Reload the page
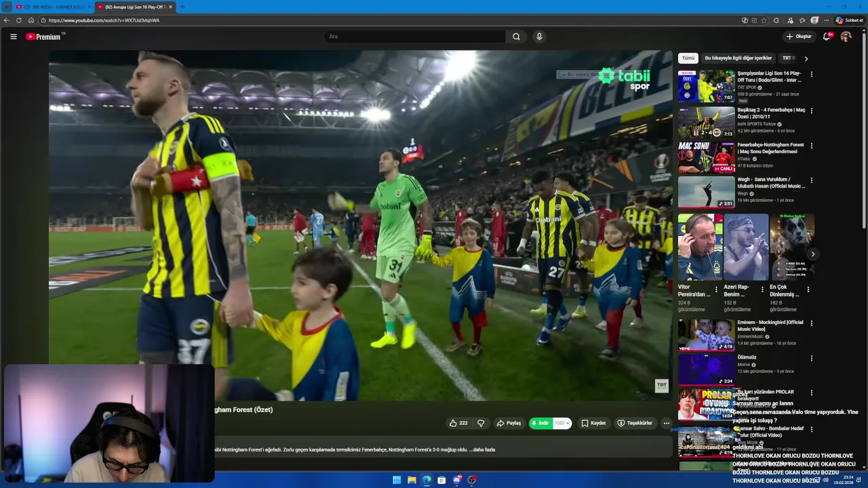Screen dimensions: 868x488 click(18, 20)
